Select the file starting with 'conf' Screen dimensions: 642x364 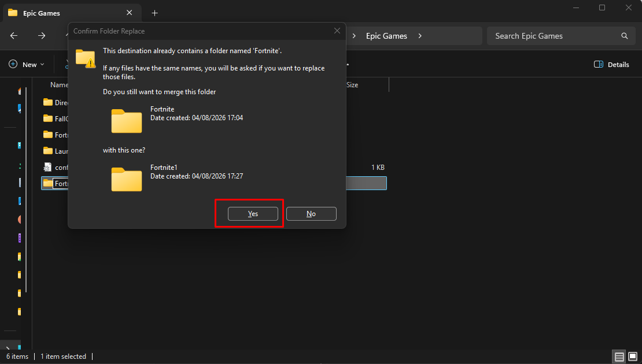(x=56, y=168)
